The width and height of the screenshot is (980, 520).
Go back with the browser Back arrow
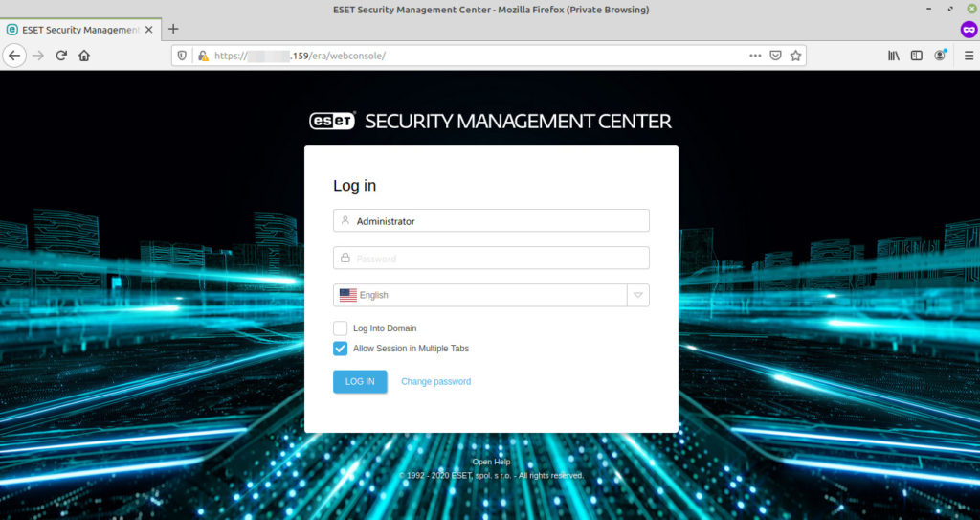pos(14,56)
